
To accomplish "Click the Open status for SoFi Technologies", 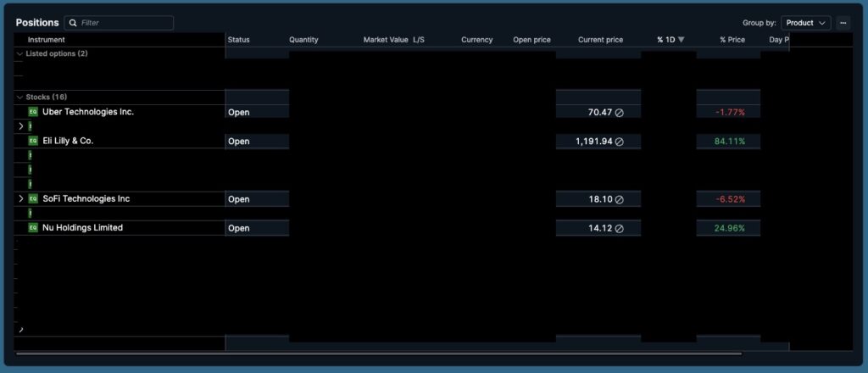I will point(238,199).
